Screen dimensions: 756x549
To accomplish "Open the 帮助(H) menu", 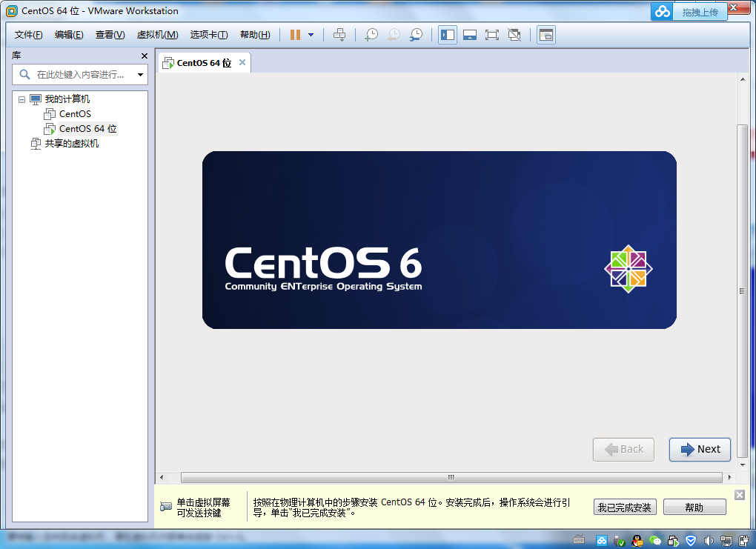I will (255, 35).
